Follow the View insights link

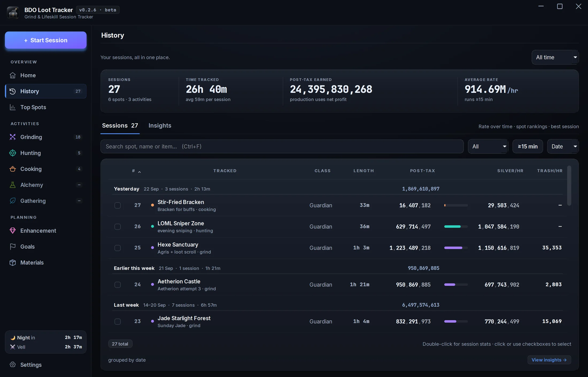(x=549, y=360)
